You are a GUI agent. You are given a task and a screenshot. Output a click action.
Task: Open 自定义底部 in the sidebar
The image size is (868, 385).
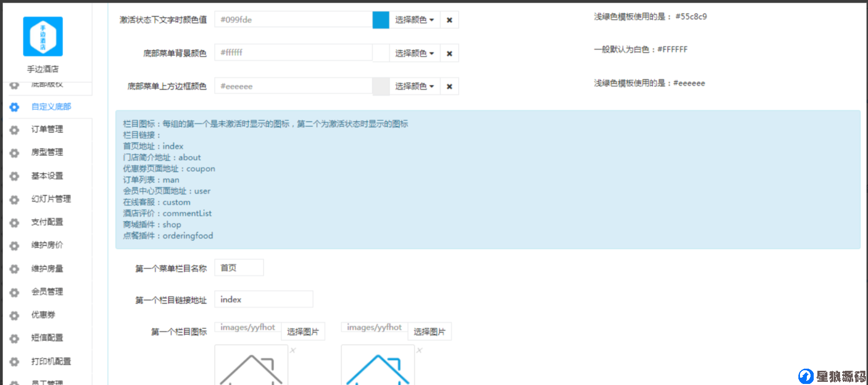coord(51,106)
